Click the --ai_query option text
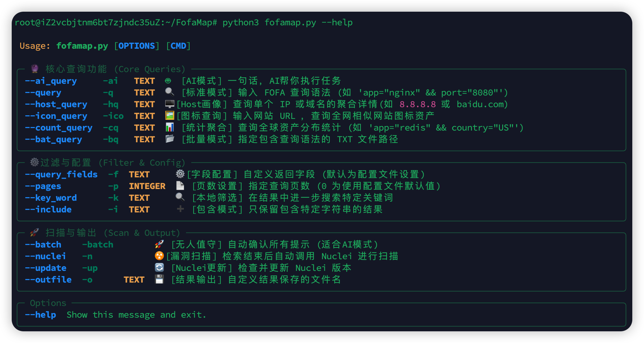Viewport: 644px width, 343px height. click(51, 81)
